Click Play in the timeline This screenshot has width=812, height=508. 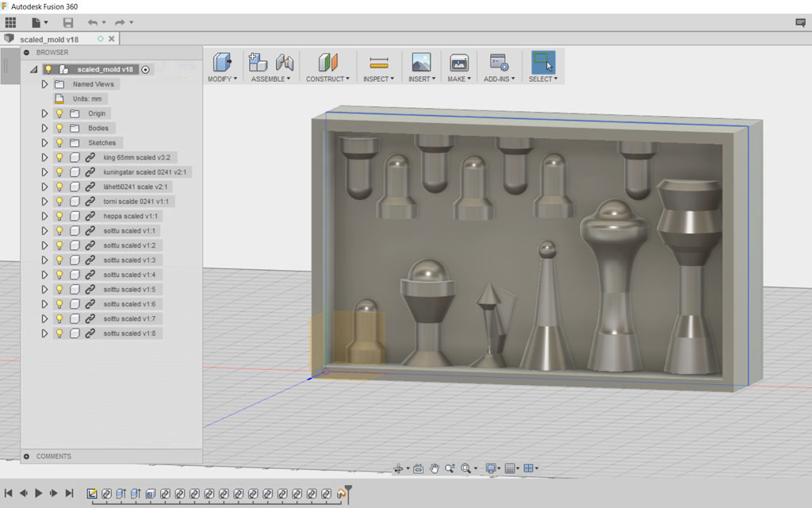coord(38,494)
